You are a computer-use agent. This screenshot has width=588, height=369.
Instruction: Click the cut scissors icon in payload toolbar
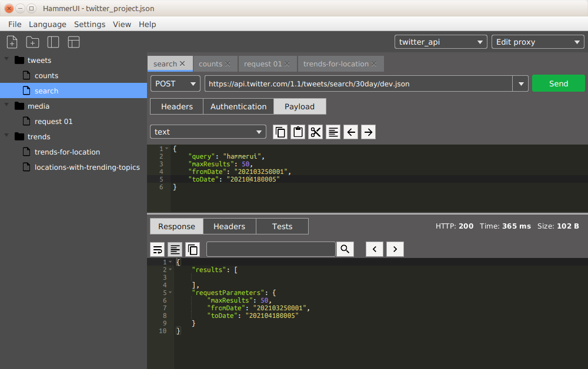tap(316, 132)
